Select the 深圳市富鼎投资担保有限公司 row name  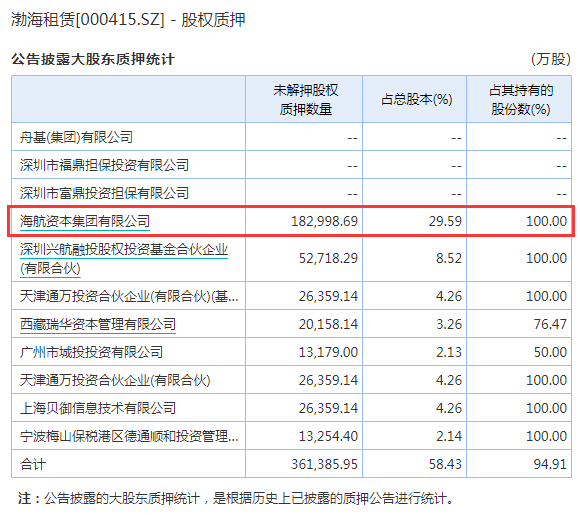(104, 193)
